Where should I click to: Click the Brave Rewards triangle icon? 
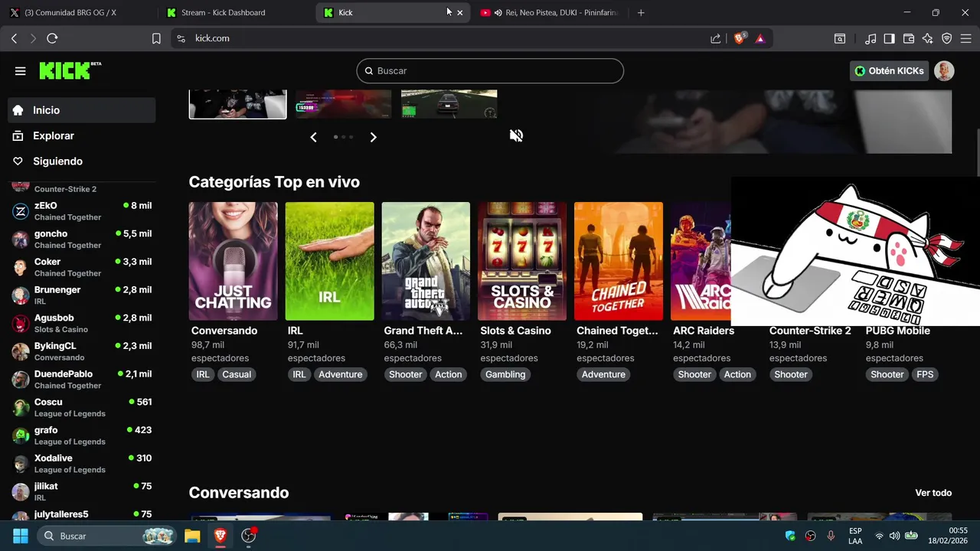point(759,38)
